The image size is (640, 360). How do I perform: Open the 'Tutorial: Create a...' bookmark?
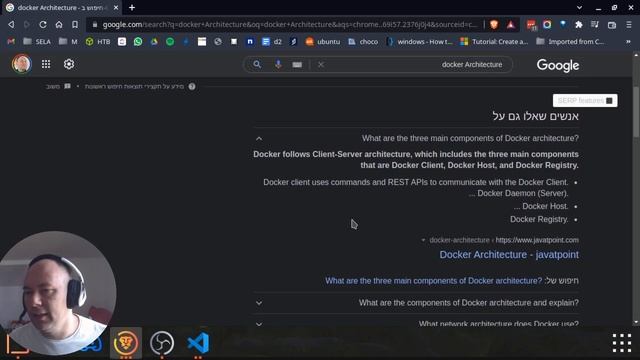(494, 42)
